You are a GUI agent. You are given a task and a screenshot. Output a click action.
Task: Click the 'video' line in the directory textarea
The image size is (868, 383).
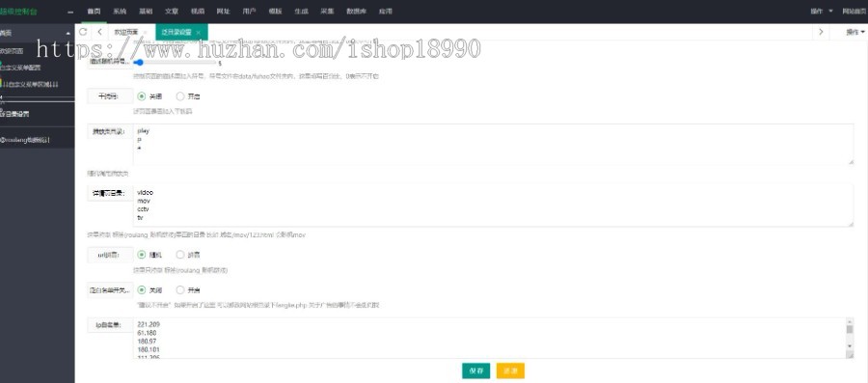click(145, 193)
